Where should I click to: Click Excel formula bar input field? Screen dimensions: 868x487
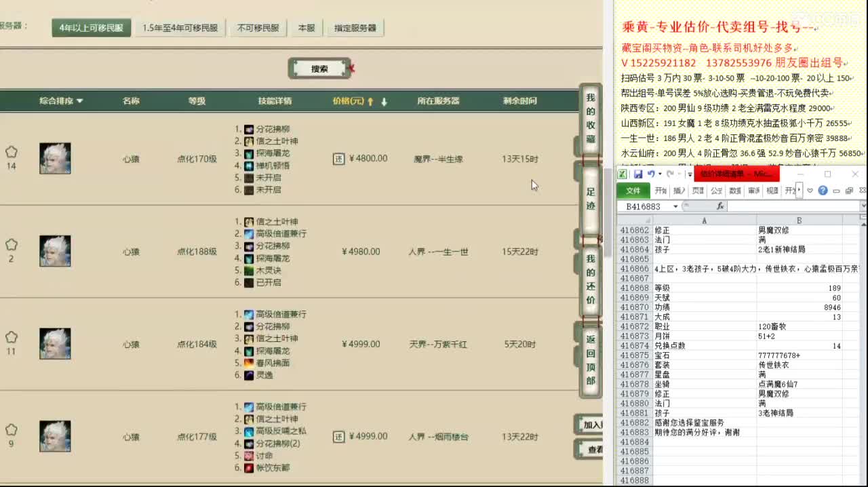793,206
